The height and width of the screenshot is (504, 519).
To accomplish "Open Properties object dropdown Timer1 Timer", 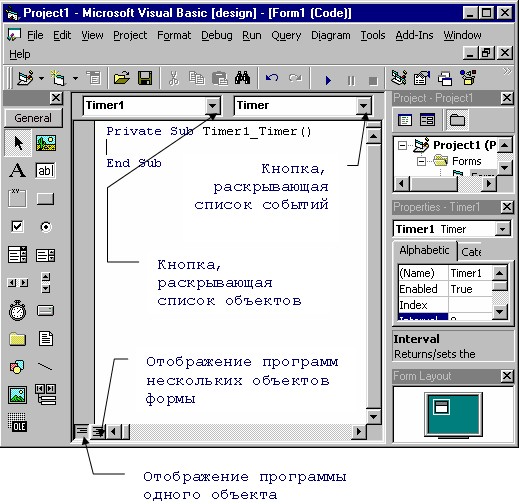I will 502,229.
